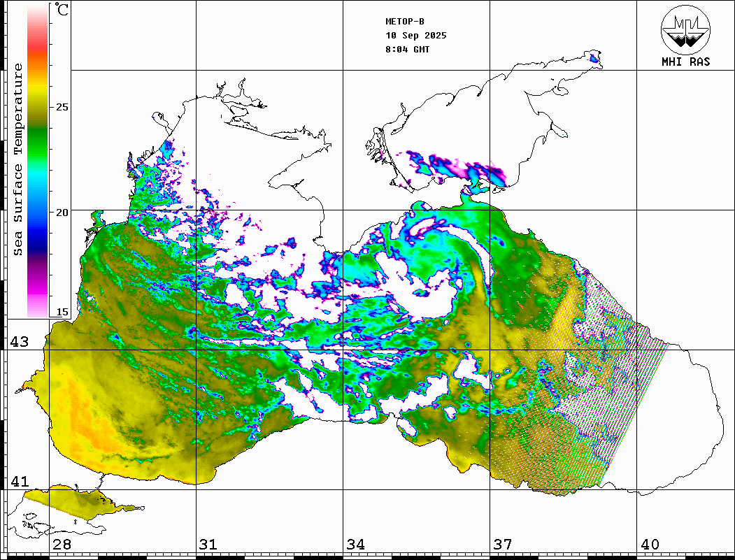Click the Sea Surface Temperature vertical title
This screenshot has height=560, width=735.
click(18, 159)
